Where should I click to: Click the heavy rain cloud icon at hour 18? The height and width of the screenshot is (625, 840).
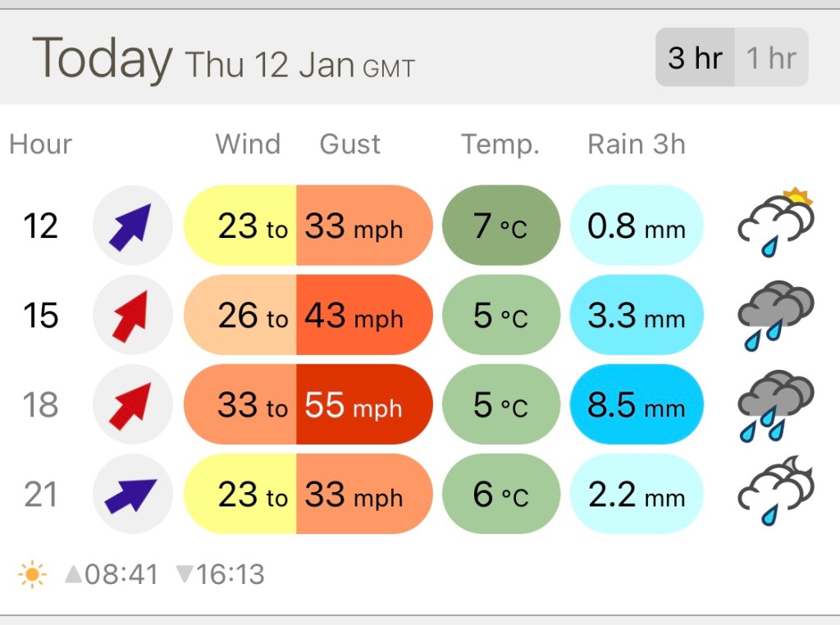[x=775, y=404]
